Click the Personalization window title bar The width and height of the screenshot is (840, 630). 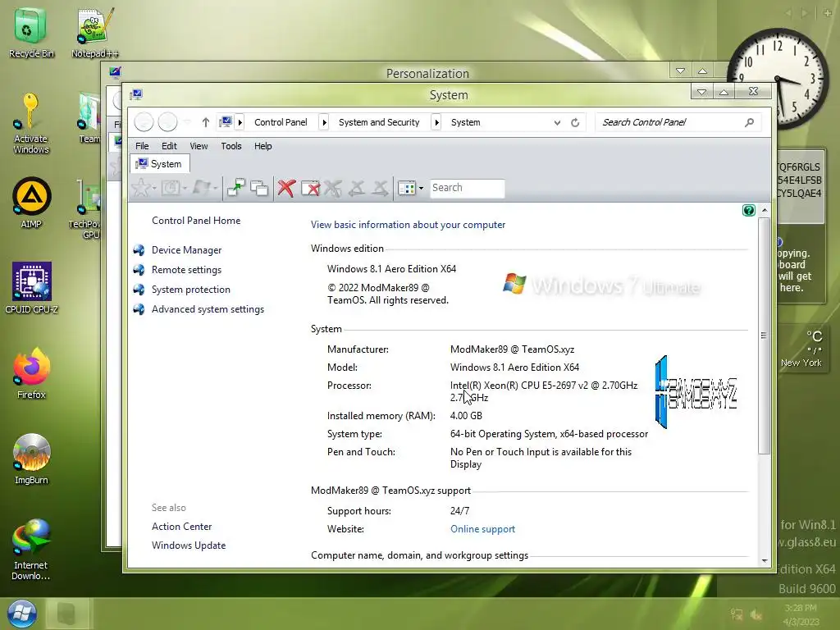[x=427, y=73]
